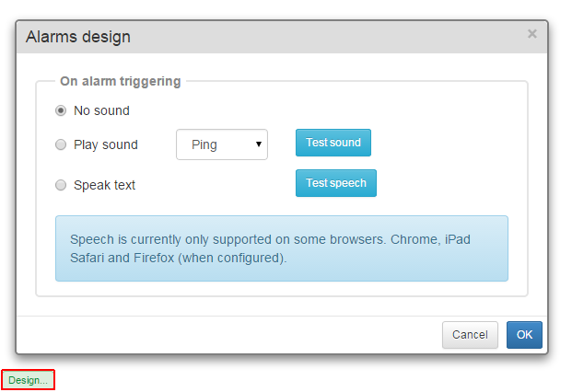Image resolution: width=572 pixels, height=392 pixels.
Task: Enable the Play sound radio option
Action: click(x=61, y=144)
